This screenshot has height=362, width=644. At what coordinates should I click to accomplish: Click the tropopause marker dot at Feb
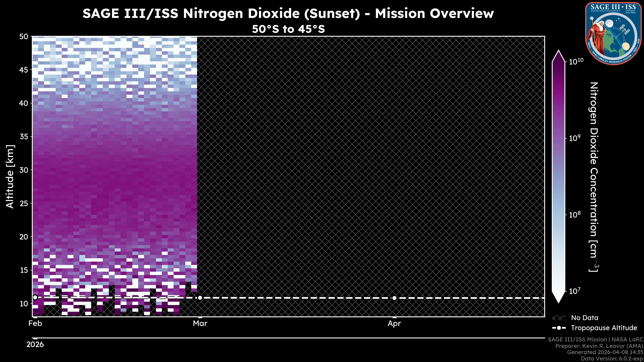pos(35,297)
